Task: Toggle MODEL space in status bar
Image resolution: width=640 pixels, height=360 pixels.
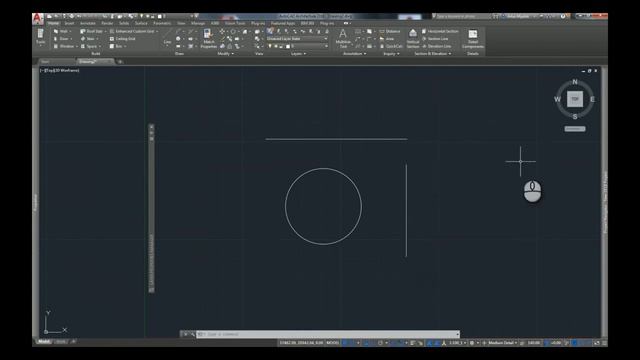Action: pos(332,343)
